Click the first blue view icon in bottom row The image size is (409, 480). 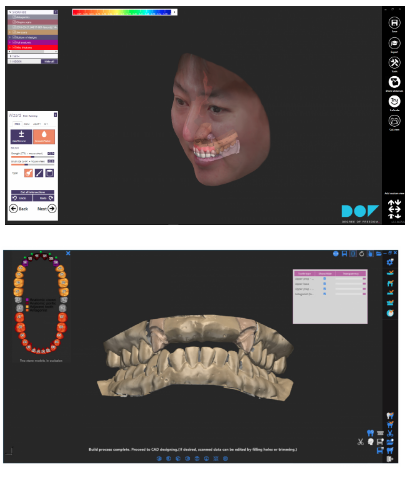[x=159, y=459]
